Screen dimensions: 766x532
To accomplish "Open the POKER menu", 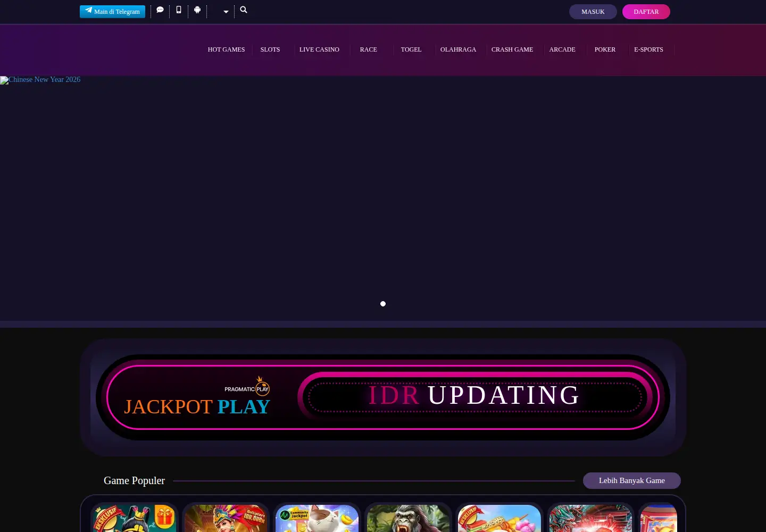I will pos(605,49).
